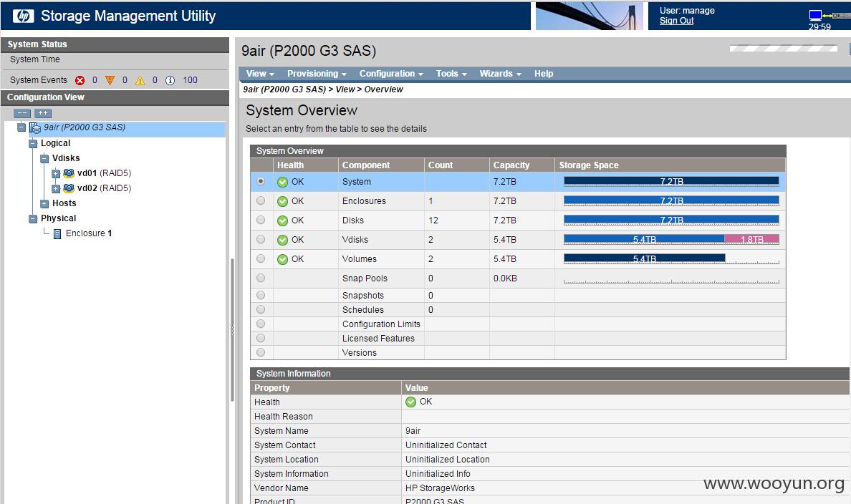
Task: Select the Snap Pools radio button
Action: (261, 278)
